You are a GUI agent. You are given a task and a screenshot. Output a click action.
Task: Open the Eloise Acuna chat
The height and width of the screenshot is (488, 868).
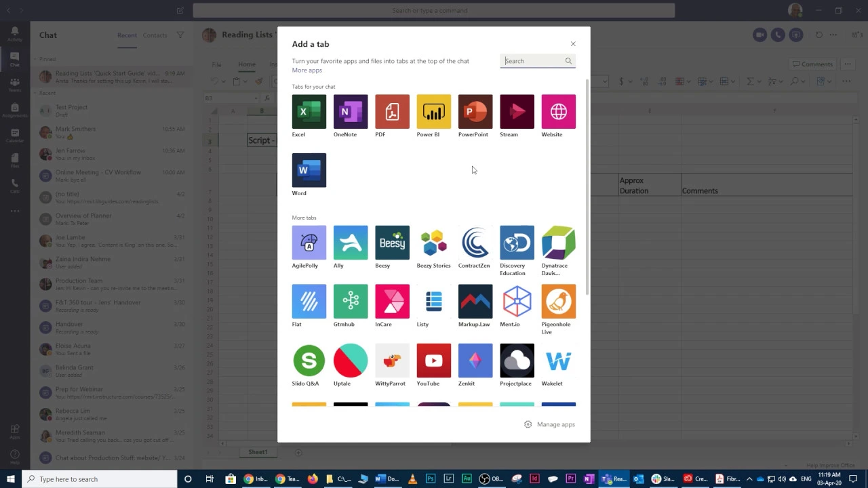[112, 349]
